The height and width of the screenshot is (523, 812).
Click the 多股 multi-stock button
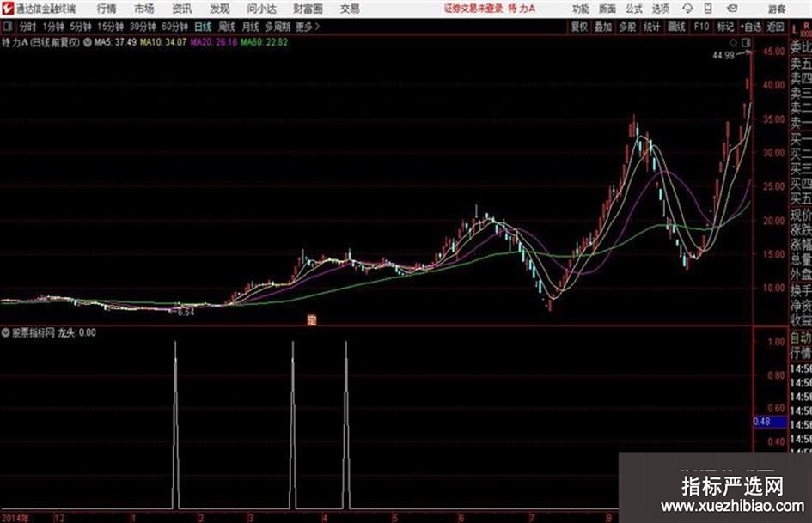pos(627,27)
